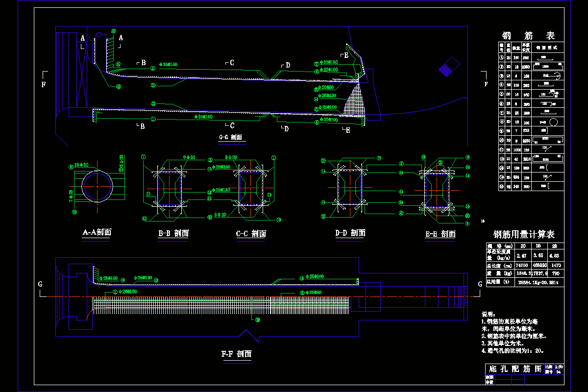
Task: Click the A-A剖面 section label
Action: coord(97,232)
